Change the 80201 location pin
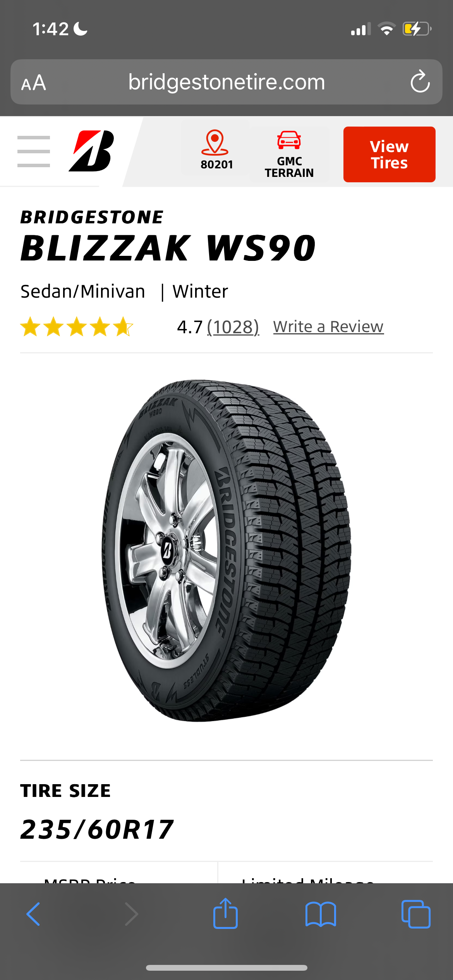The height and width of the screenshot is (980, 453). (216, 150)
